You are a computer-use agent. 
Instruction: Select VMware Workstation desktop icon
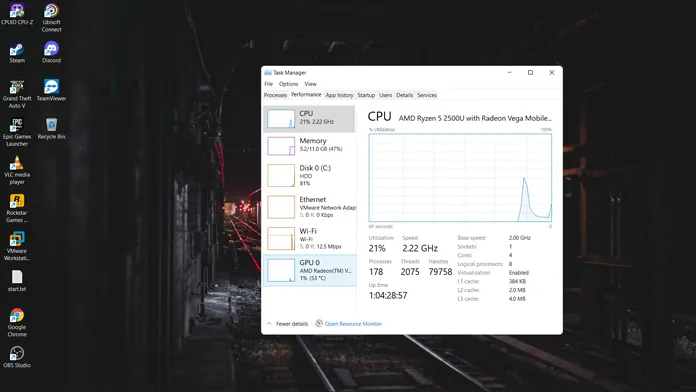(x=17, y=246)
